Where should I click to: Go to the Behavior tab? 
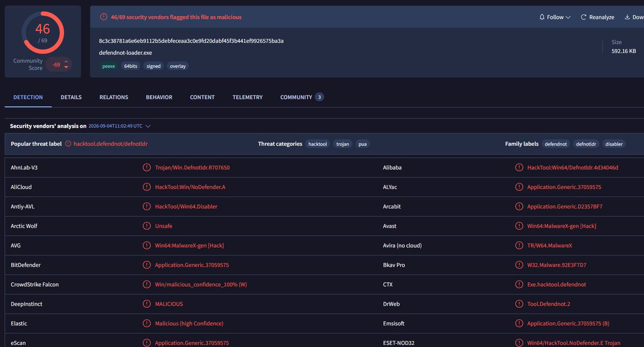(159, 97)
